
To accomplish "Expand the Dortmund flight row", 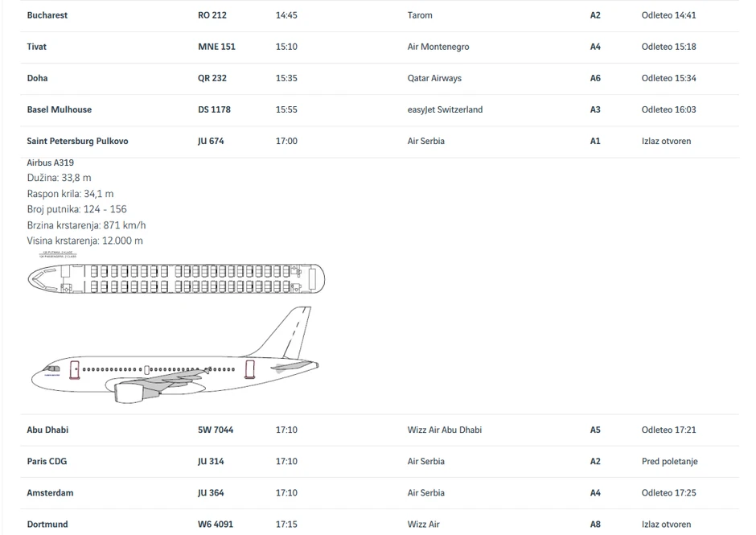I will click(x=47, y=525).
